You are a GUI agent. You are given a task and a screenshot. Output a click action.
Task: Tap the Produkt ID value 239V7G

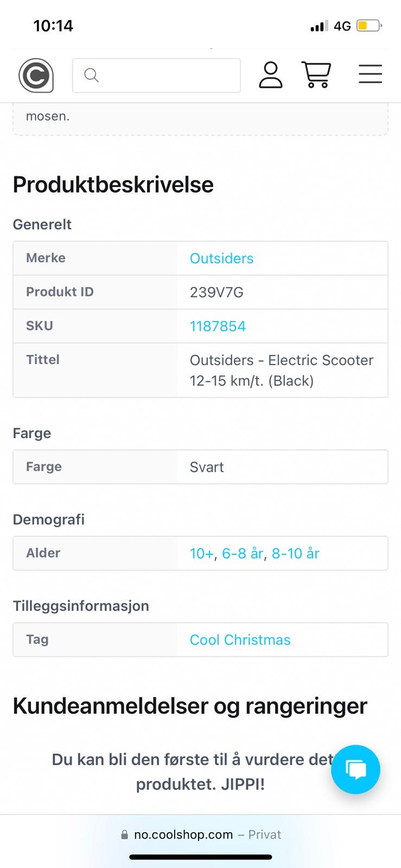coord(217,292)
